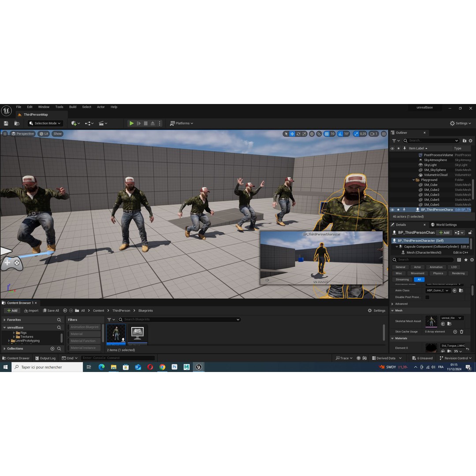Toggle the Material Function filter
476x476 pixels.
84,341
